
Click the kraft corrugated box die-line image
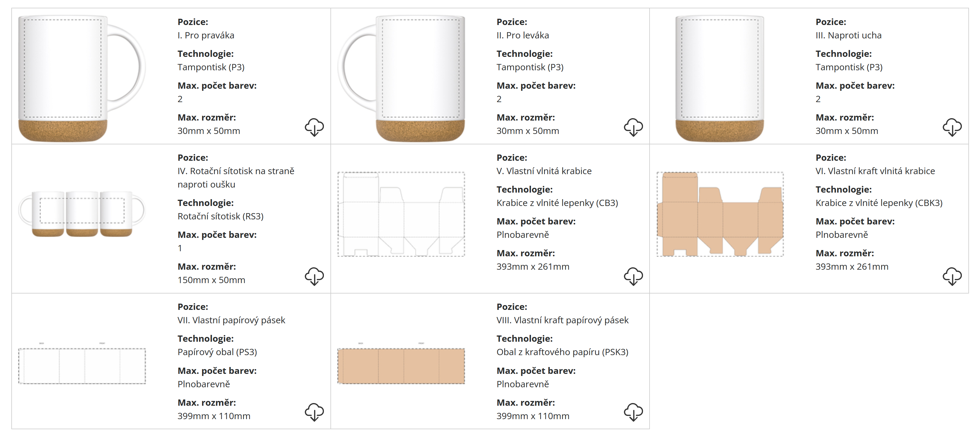pos(720,214)
